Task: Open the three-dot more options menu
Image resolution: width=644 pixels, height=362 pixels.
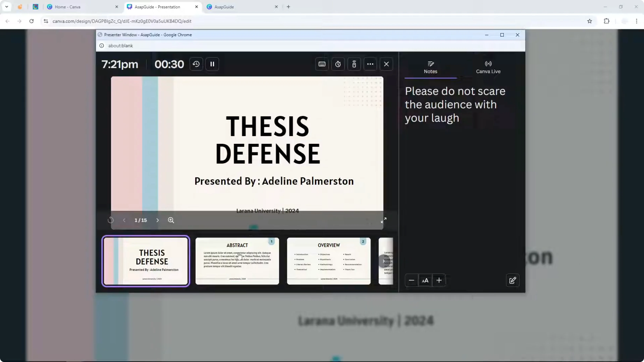Action: (370, 64)
